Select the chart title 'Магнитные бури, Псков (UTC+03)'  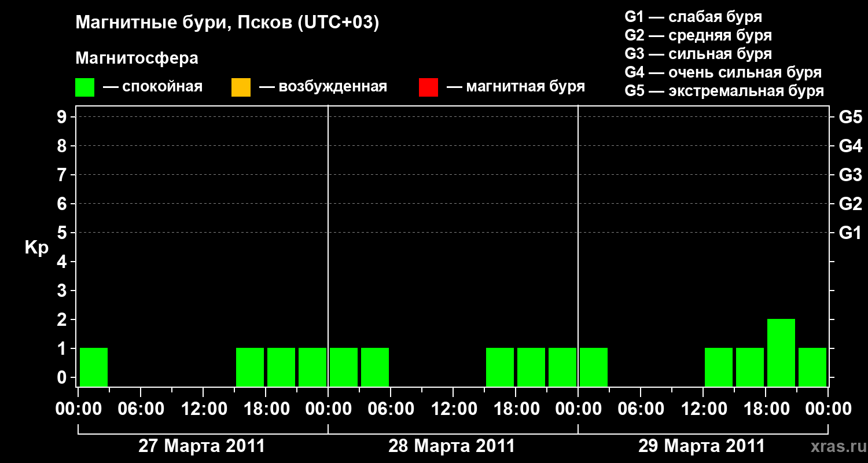point(227,23)
